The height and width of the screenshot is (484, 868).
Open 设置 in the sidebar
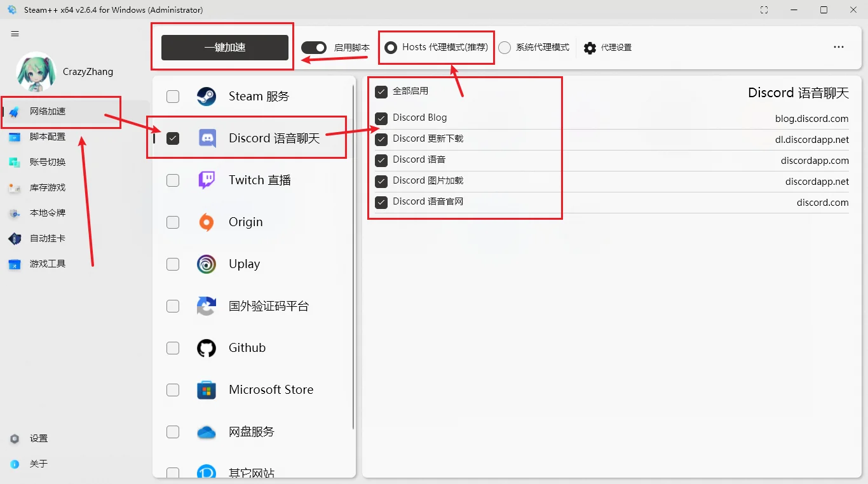75,439
